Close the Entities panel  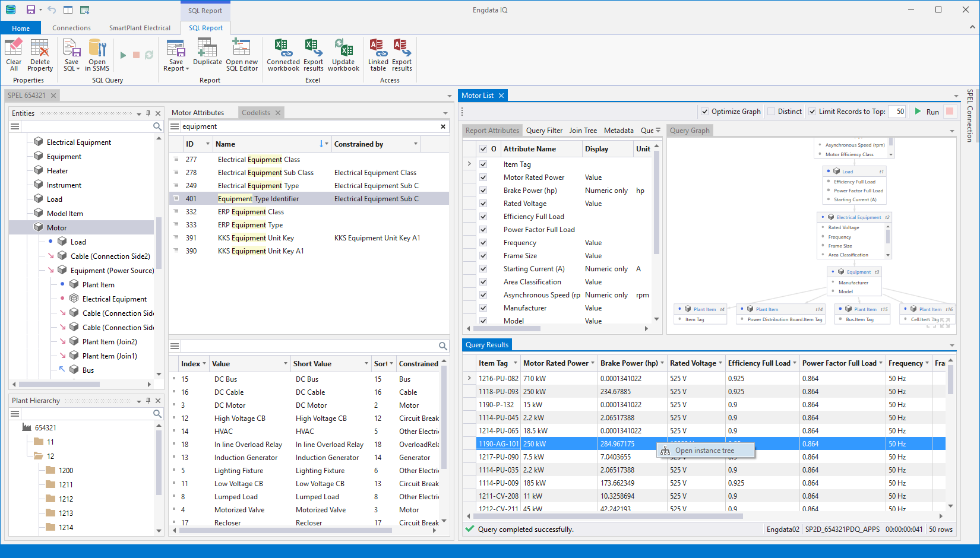[x=158, y=113]
